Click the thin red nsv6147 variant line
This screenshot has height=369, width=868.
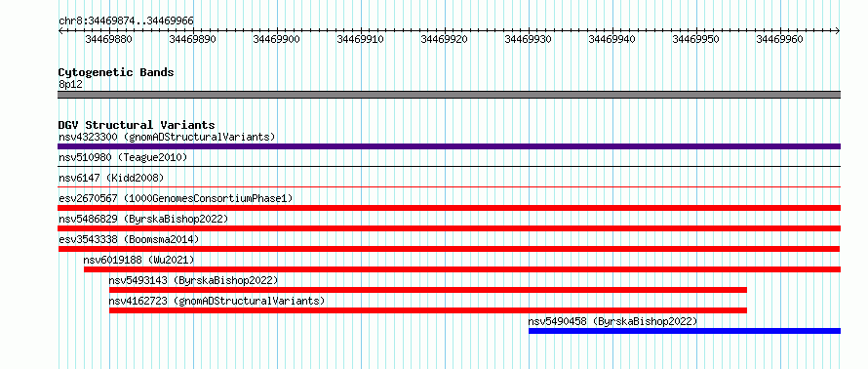click(x=449, y=186)
